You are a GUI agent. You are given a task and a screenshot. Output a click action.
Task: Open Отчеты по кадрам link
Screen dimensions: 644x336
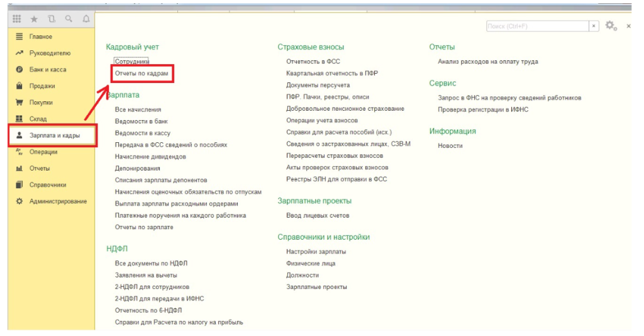142,73
